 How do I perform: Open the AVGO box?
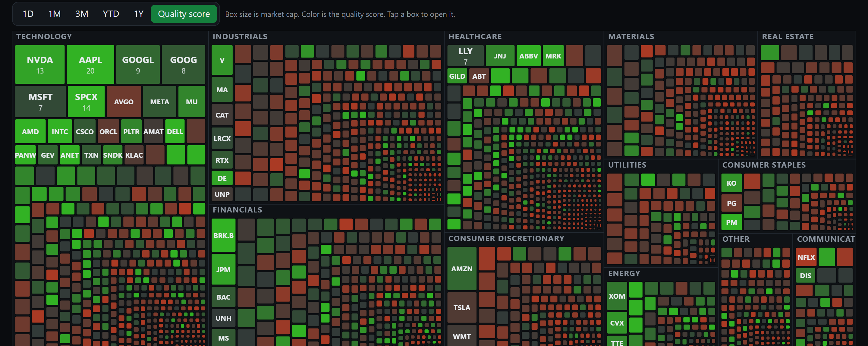coord(124,101)
